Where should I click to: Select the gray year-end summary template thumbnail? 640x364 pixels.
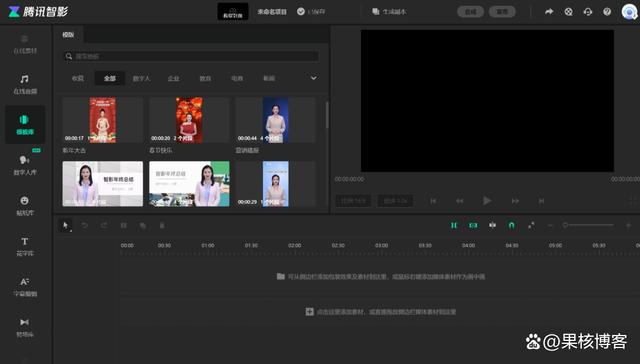pyautogui.click(x=103, y=184)
